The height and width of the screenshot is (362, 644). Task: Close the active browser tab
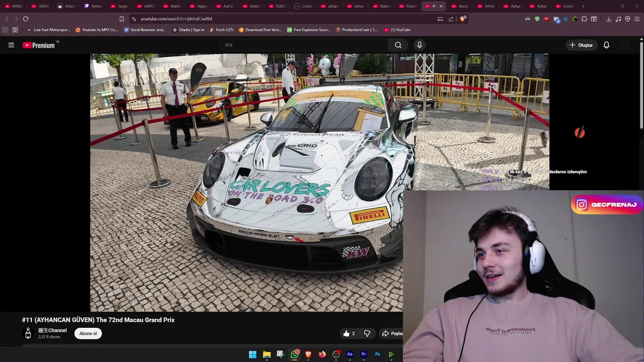[x=441, y=6]
